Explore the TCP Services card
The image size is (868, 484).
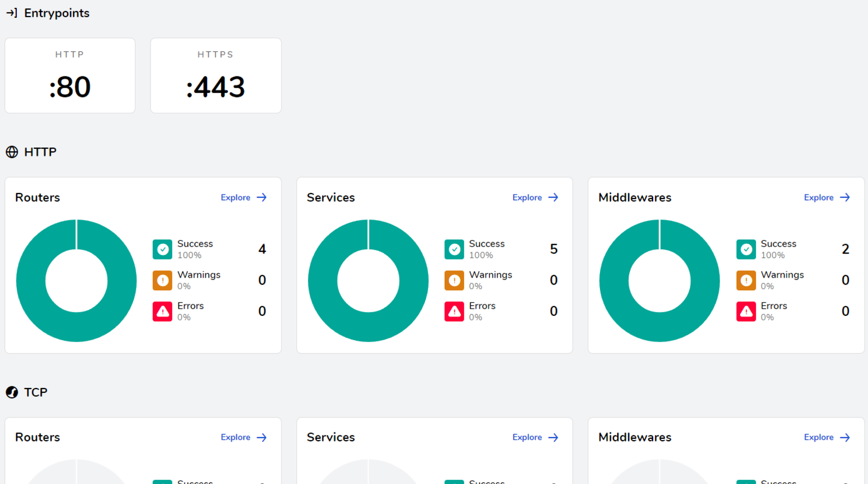[535, 437]
